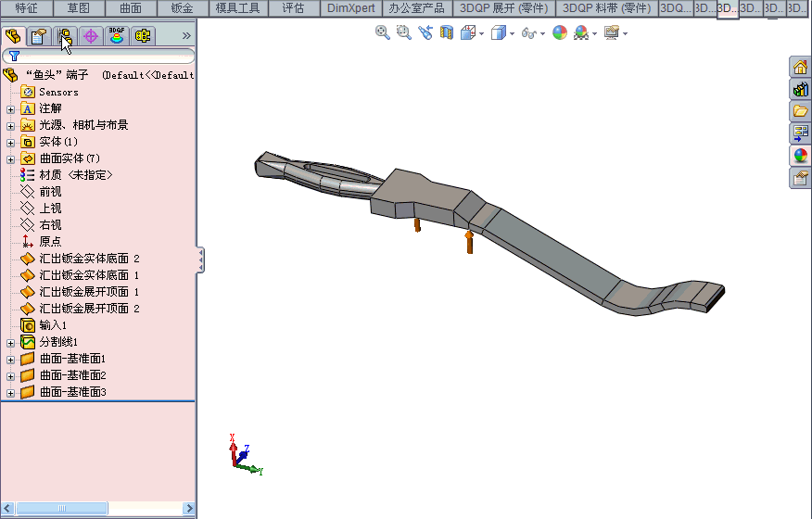Select the 右视 plane
812x519 pixels.
tap(41, 225)
